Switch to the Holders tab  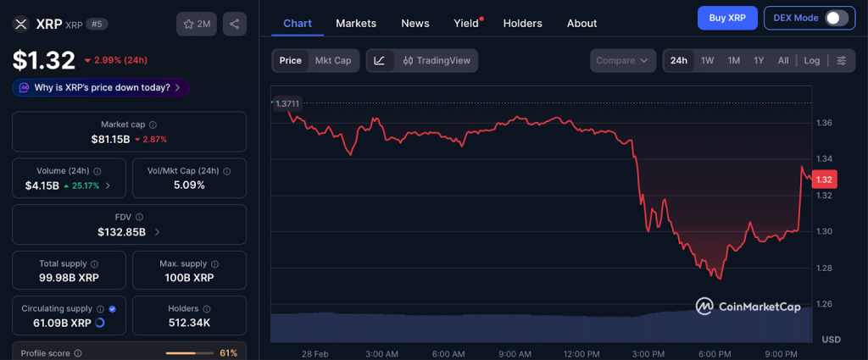pos(522,23)
